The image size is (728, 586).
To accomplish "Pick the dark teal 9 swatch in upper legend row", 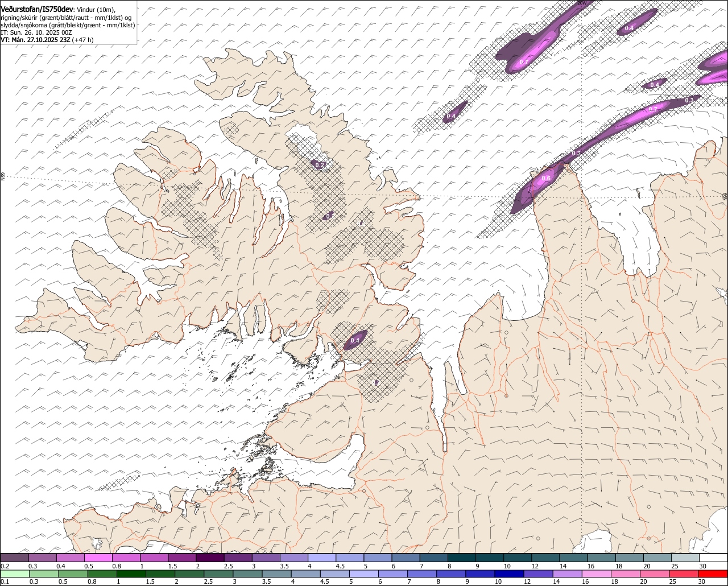I will click(489, 558).
